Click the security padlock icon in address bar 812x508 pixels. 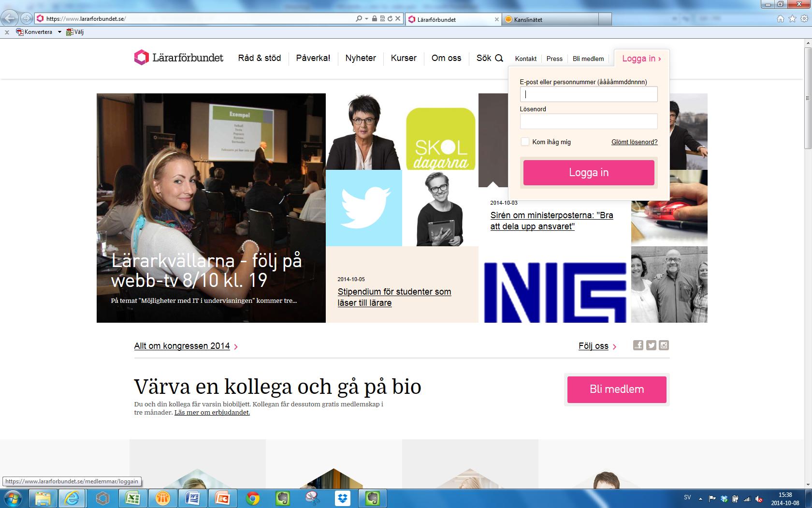click(374, 19)
